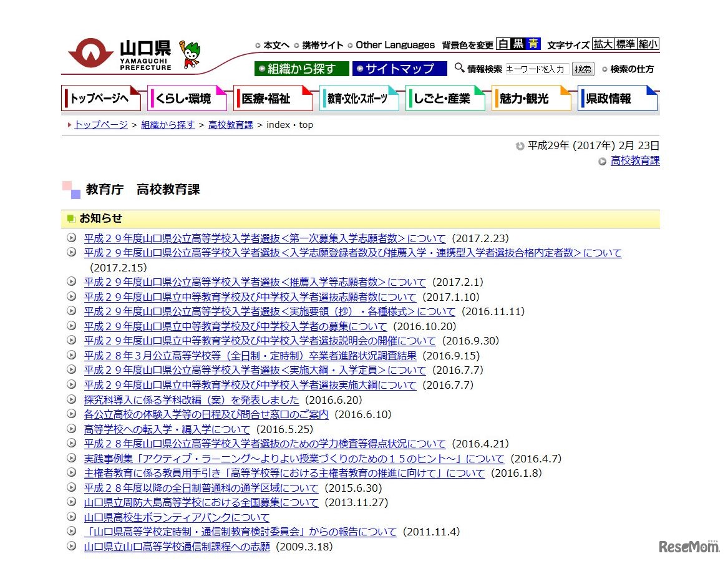The height and width of the screenshot is (561, 728).
Task: Open the 県政情報 tab
Action: 618,98
